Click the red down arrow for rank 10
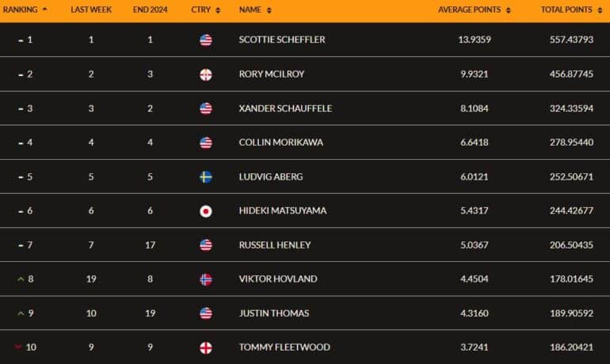Viewport: 610px width, 364px height. pos(18,347)
